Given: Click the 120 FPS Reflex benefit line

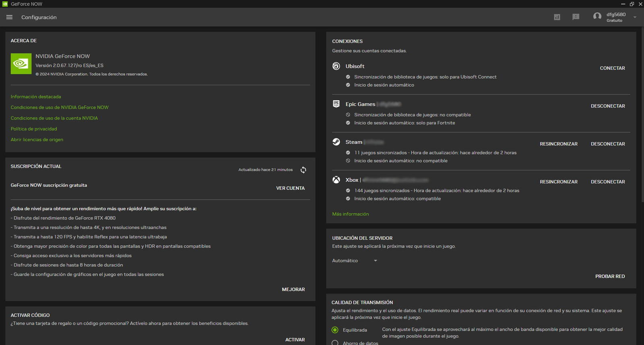Looking at the screenshot, I should point(89,237).
